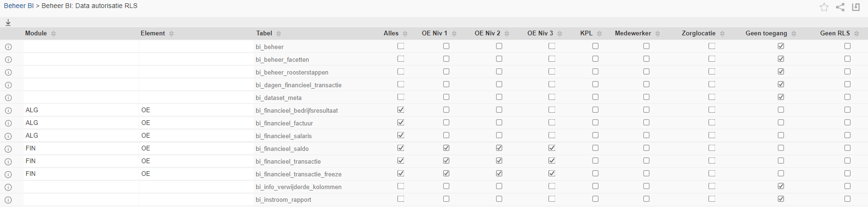Click the Zorglocatie column header
Image resolution: width=868 pixels, height=207 pixels.
(x=698, y=33)
